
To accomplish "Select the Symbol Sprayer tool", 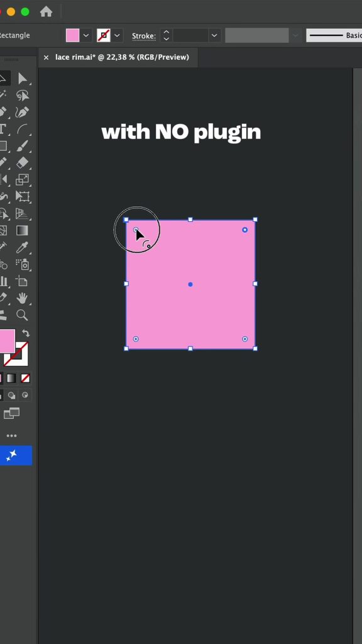I will [x=23, y=265].
